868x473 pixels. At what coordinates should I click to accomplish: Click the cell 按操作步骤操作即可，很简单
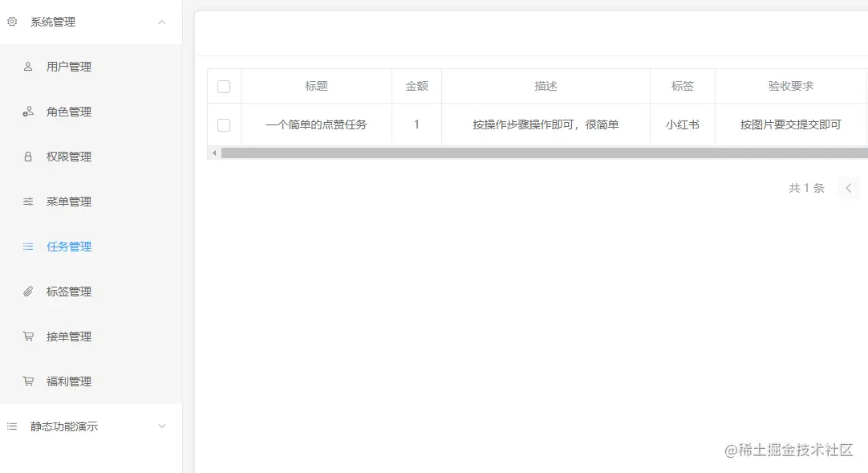point(546,124)
